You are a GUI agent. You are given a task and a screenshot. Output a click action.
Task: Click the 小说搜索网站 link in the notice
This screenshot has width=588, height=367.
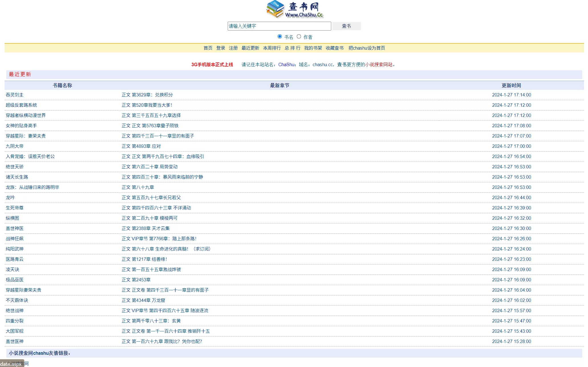[379, 65]
